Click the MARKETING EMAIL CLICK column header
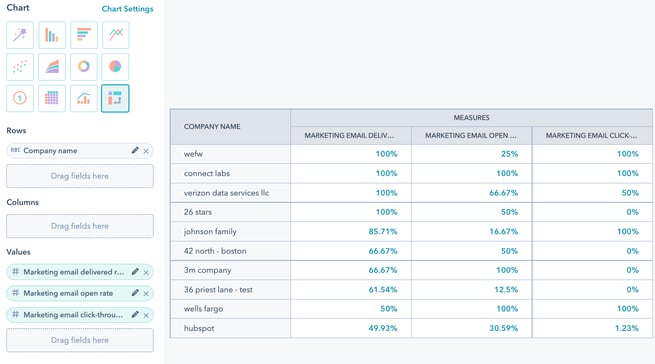 coord(592,136)
